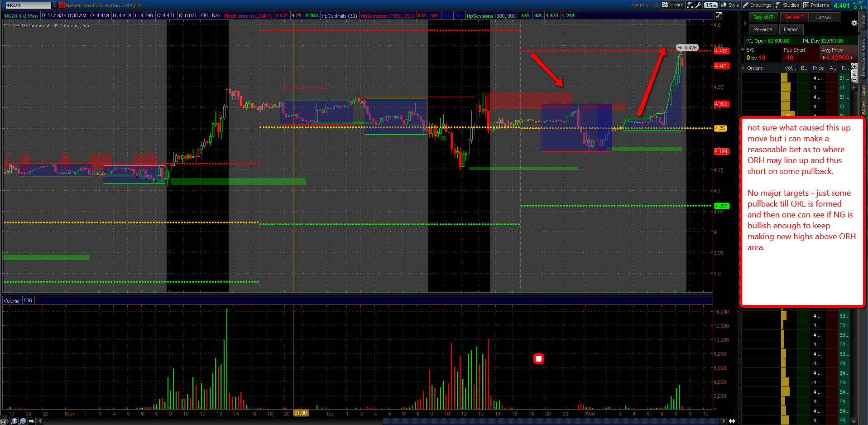Click the 21:00 time axis marker

click(301, 413)
